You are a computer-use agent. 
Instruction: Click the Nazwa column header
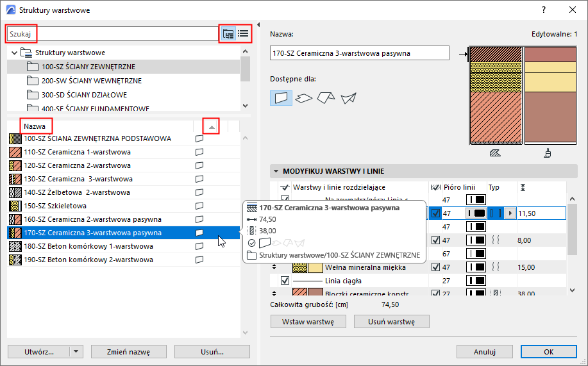pos(35,126)
